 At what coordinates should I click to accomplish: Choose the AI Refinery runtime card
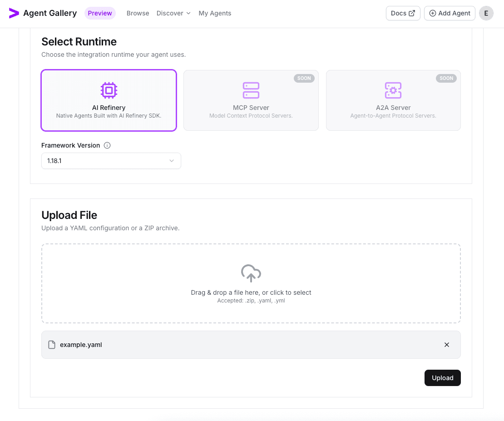point(109,100)
